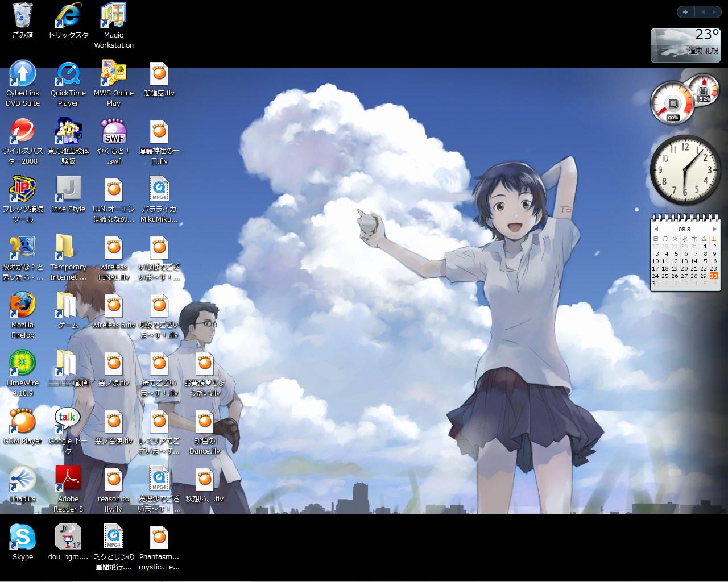728x582 pixels.
Task: Select date 10 in the calendar gadget
Action: point(656,261)
